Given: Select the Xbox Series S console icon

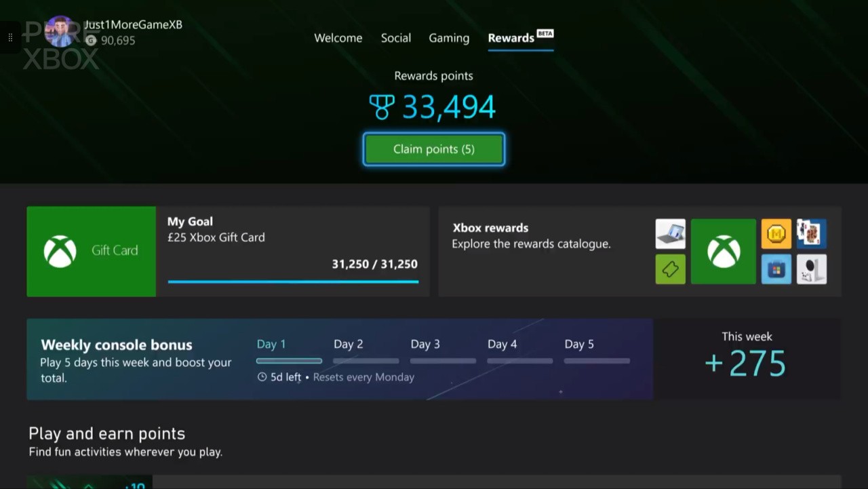Looking at the screenshot, I should tap(811, 269).
